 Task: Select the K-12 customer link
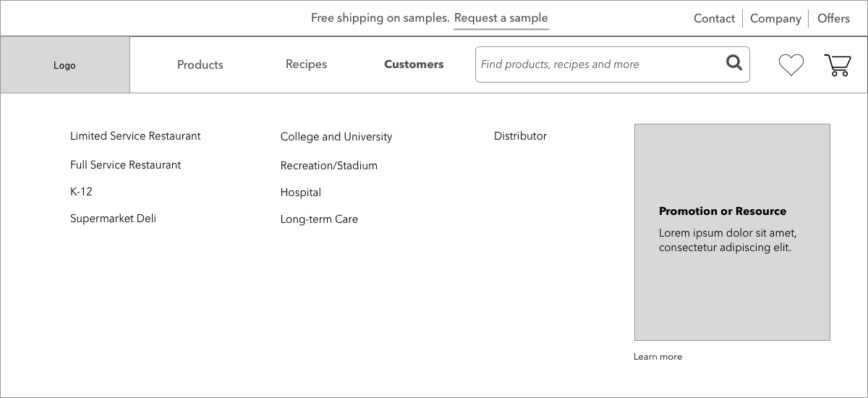[81, 192]
